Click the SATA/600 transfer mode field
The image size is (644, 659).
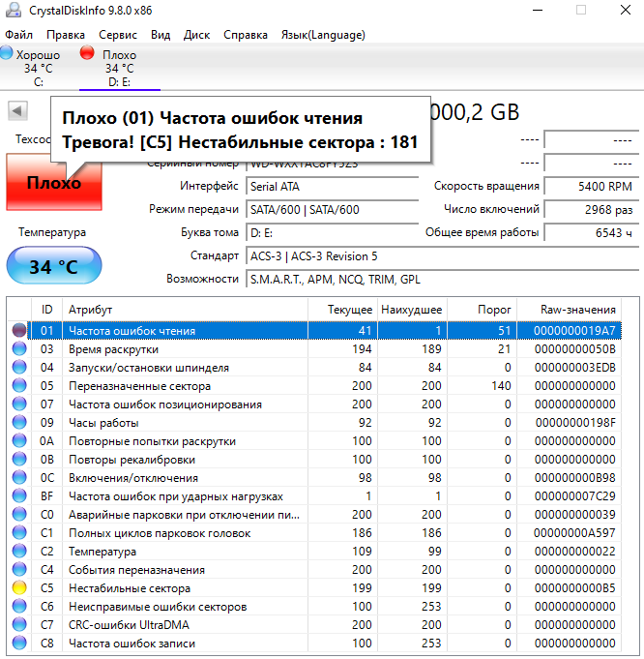(x=332, y=209)
